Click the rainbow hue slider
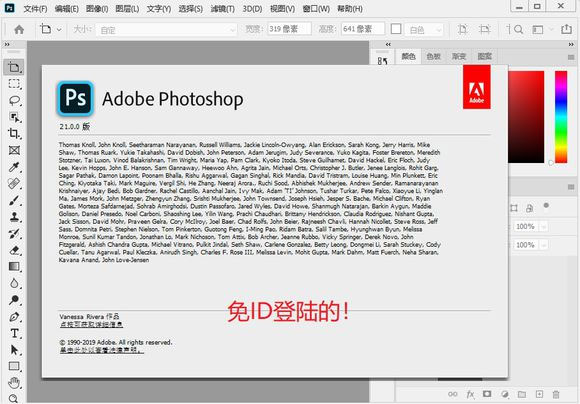This screenshot has width=580, height=404. click(561, 117)
